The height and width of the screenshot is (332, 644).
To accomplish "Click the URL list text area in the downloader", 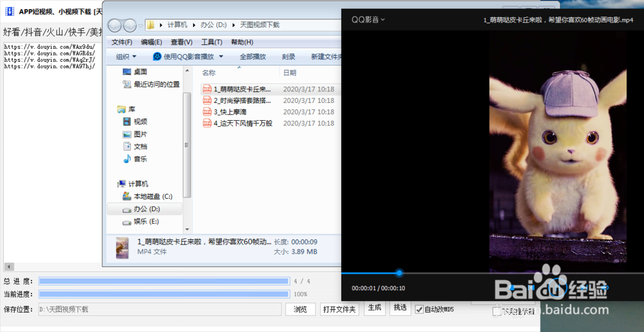I will click(52, 152).
